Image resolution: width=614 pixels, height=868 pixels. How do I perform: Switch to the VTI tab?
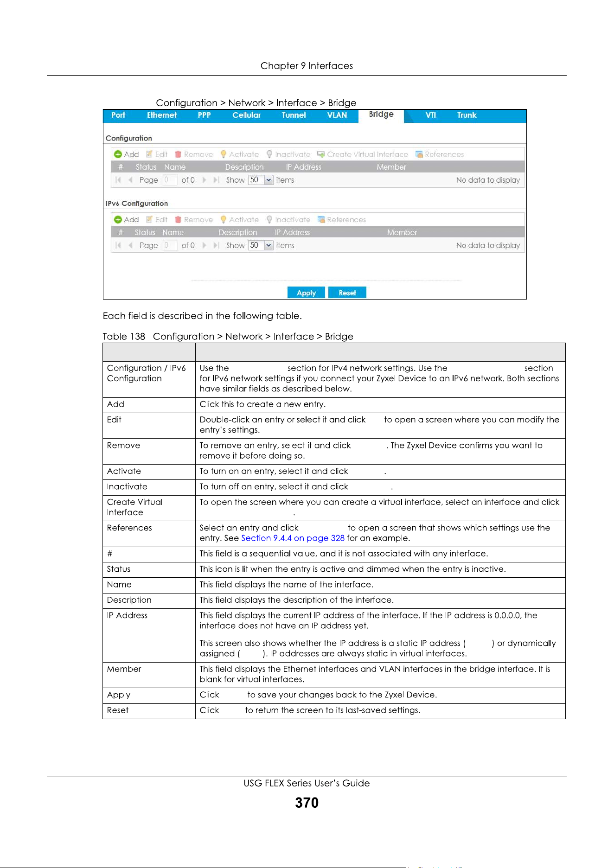(431, 115)
